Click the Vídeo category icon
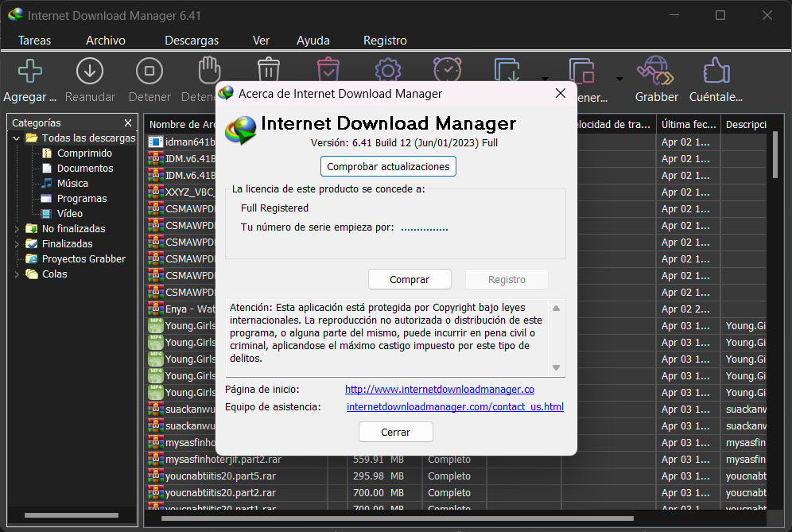Screen dimensions: 792x532 tap(46, 214)
